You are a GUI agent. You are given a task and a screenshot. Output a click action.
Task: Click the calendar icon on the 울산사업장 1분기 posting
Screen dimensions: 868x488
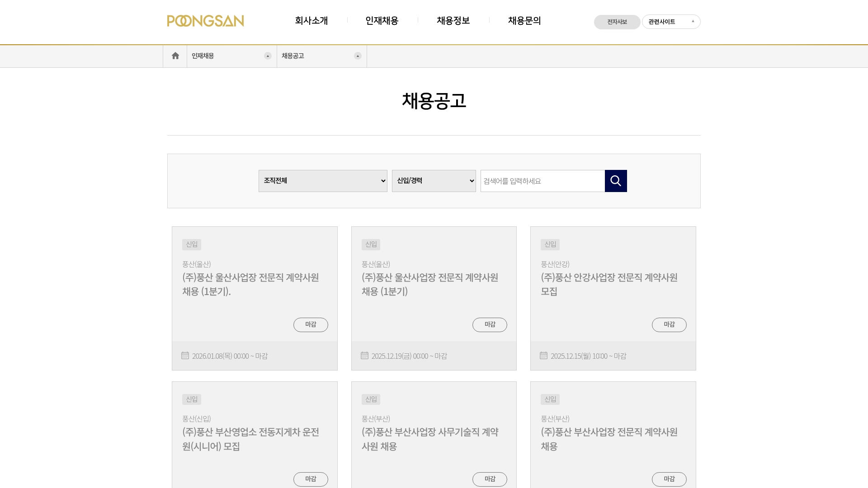pos(185,356)
